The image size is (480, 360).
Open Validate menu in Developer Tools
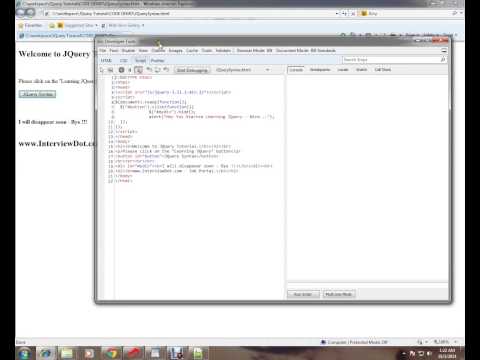click(x=223, y=51)
